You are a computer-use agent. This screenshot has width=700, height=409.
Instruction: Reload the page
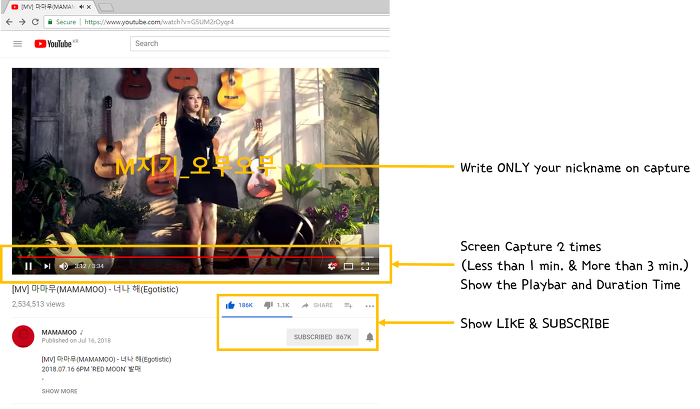click(x=35, y=21)
